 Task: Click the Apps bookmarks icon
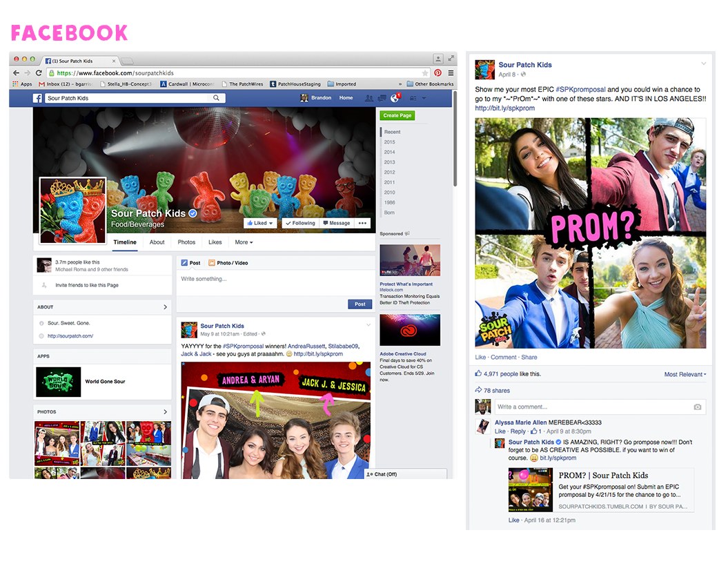pos(16,84)
